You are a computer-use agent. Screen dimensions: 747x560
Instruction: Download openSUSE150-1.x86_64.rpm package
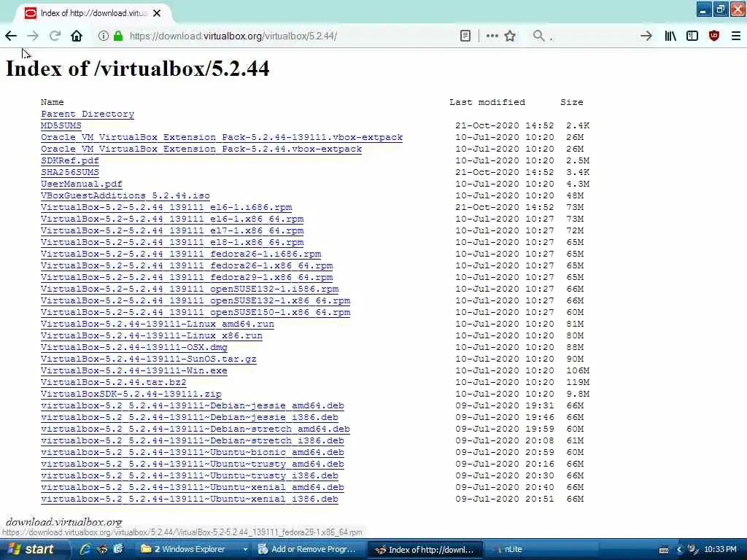[196, 312]
